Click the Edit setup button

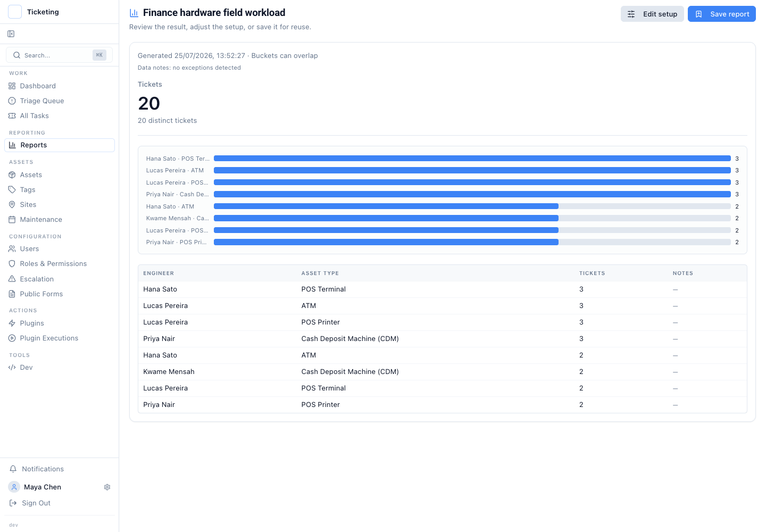click(x=652, y=14)
